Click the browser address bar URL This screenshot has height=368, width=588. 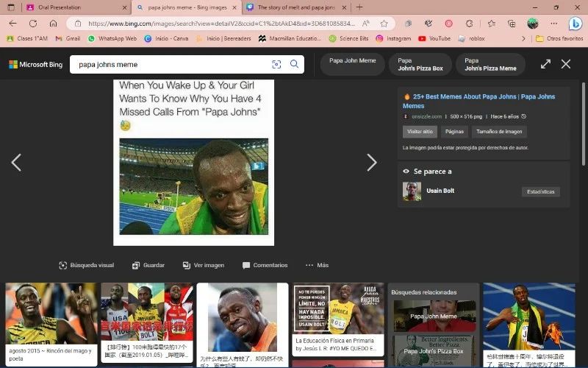pos(221,24)
